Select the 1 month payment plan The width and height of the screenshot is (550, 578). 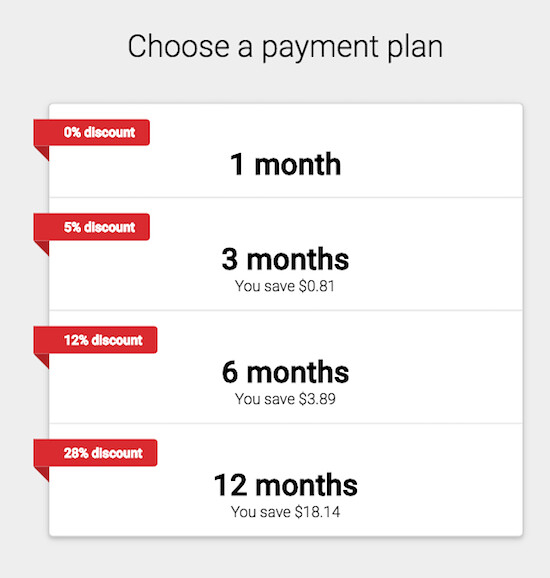pyautogui.click(x=286, y=151)
